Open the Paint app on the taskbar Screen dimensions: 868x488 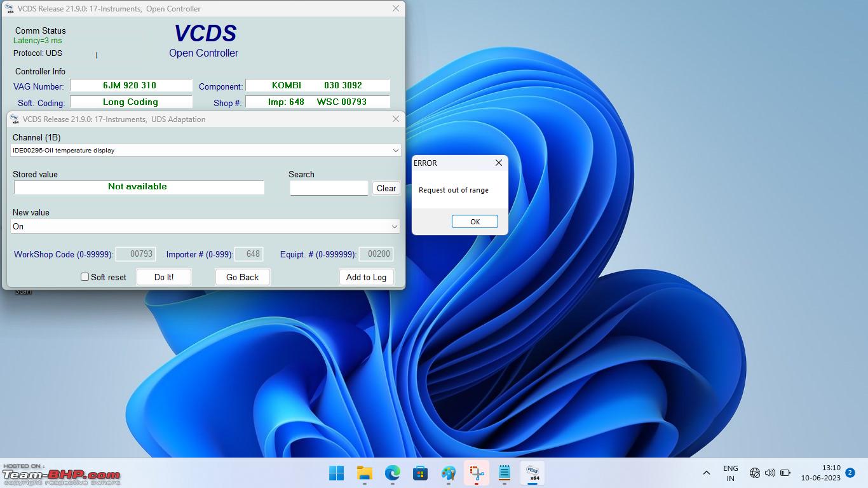449,473
